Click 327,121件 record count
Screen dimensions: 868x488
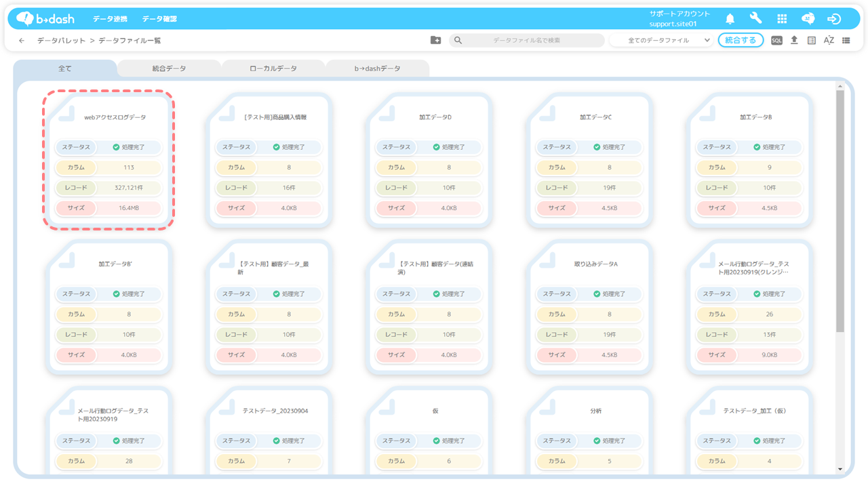129,188
